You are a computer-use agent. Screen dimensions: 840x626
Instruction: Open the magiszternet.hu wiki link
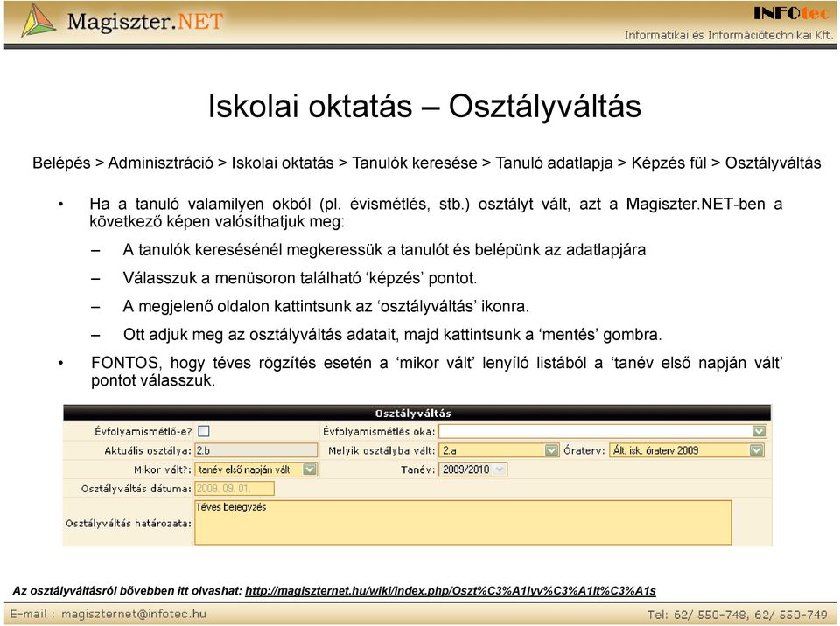tap(451, 591)
